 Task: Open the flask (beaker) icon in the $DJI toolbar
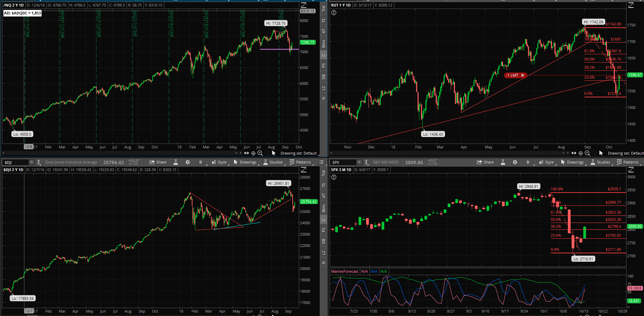click(x=175, y=162)
